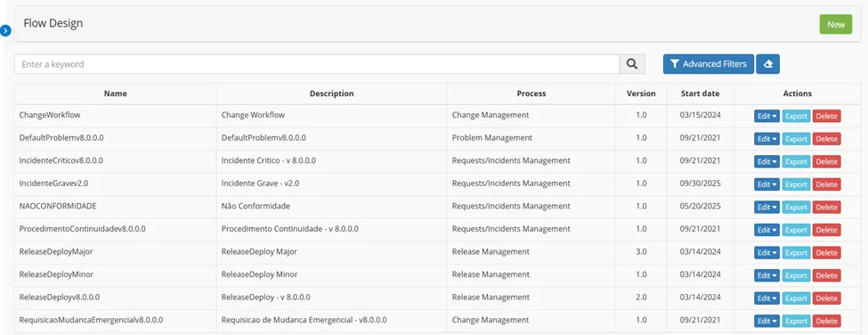Click description 'Não Conformidade'
Image resolution: width=868 pixels, height=335 pixels.
coord(256,206)
